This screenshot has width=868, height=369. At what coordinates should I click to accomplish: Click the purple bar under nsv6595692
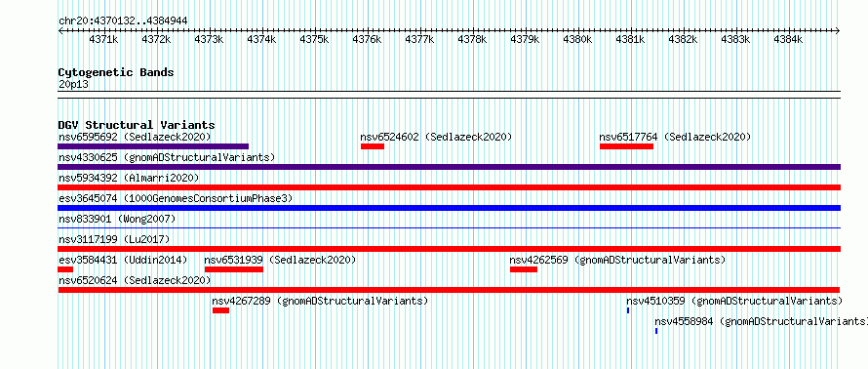coord(153,146)
